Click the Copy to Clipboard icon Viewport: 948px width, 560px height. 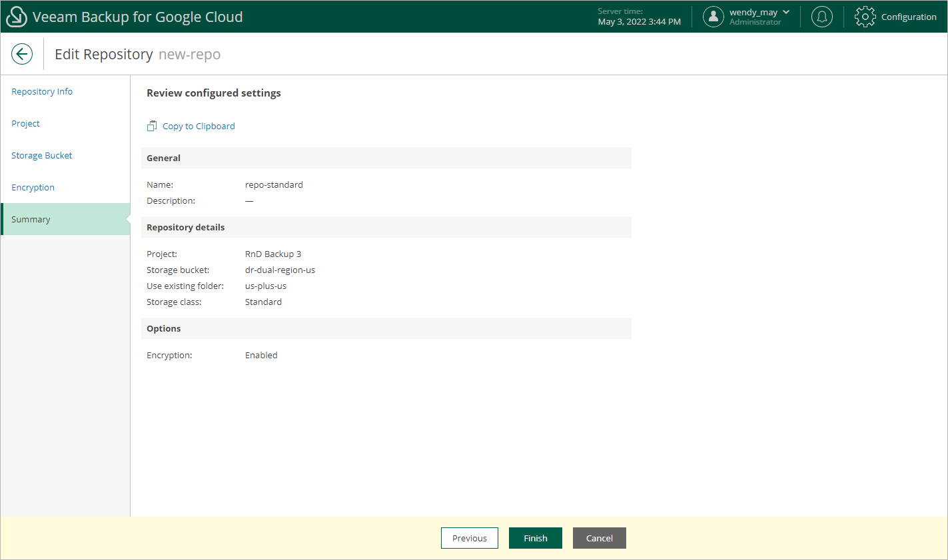click(x=152, y=126)
